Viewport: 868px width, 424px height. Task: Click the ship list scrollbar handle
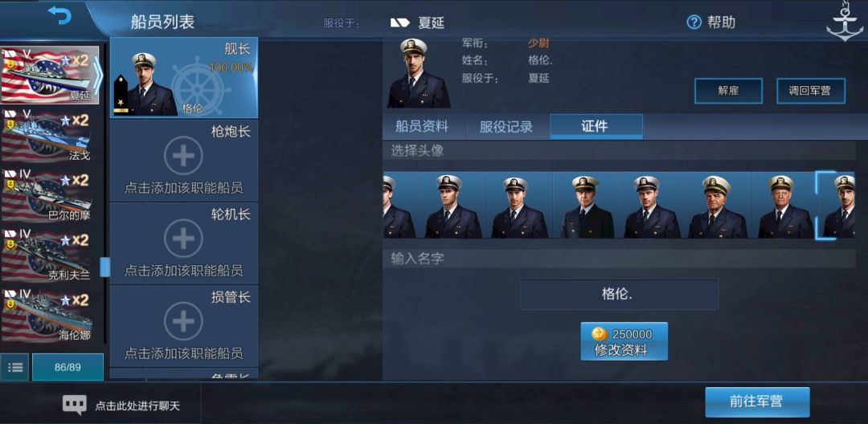[x=104, y=267]
